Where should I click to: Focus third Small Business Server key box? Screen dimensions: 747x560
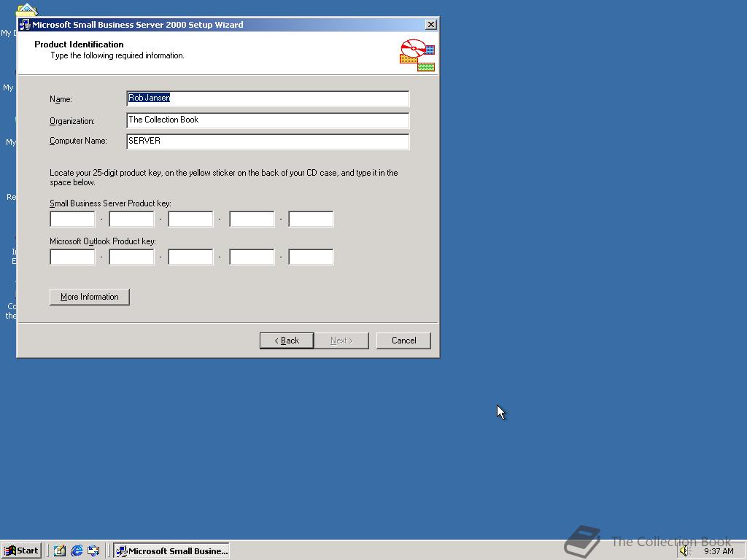(x=190, y=219)
